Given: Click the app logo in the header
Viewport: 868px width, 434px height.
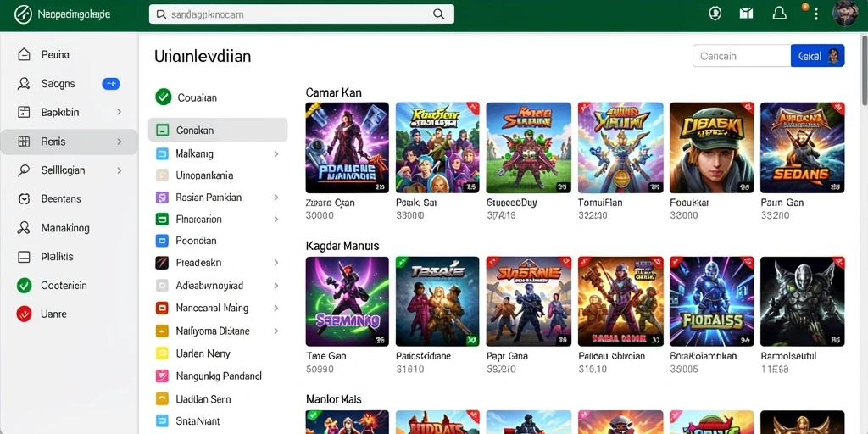Looking at the screenshot, I should click(x=23, y=14).
